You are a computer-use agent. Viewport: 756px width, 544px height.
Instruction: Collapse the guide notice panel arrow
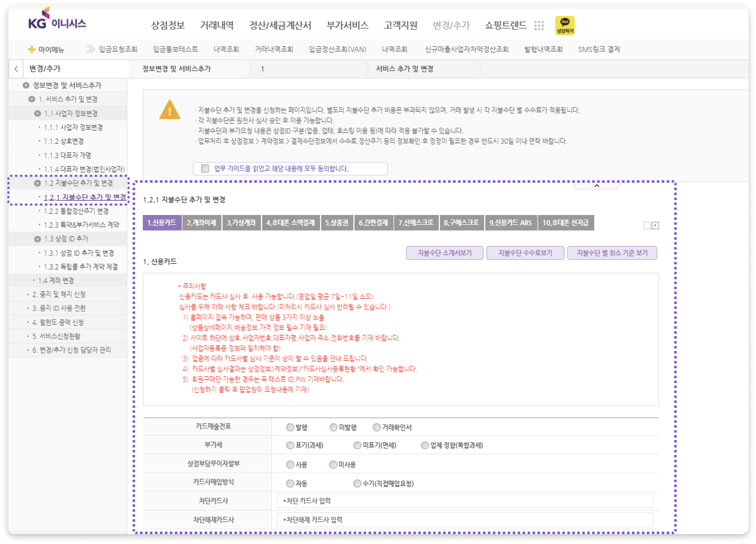click(596, 185)
